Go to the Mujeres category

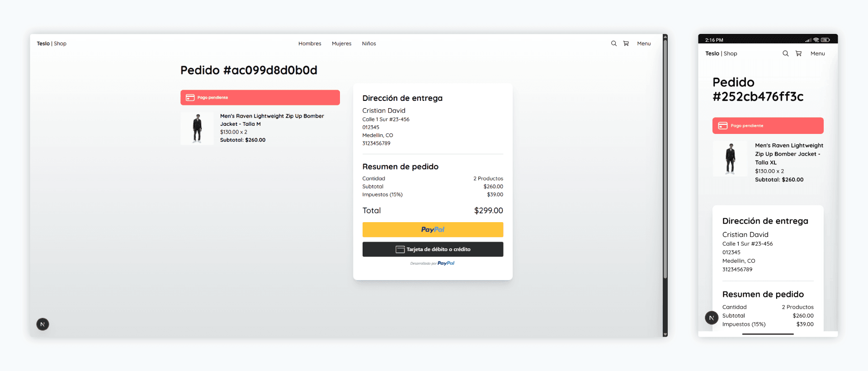pos(341,43)
